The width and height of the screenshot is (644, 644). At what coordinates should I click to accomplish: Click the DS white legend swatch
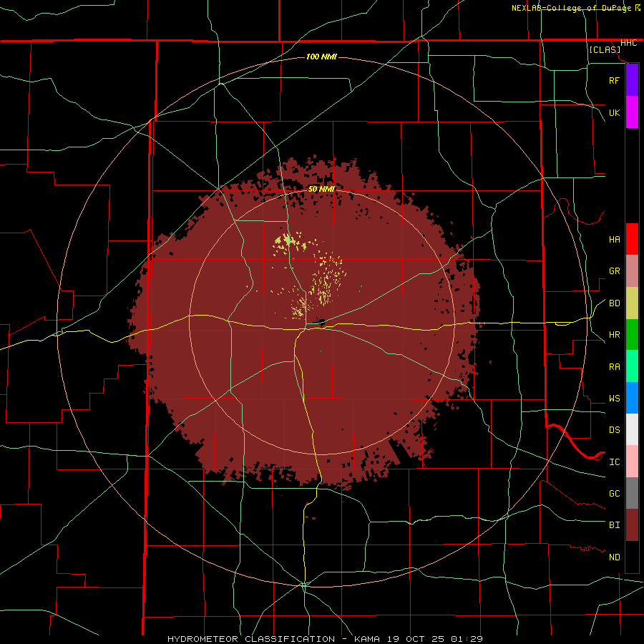(632, 429)
